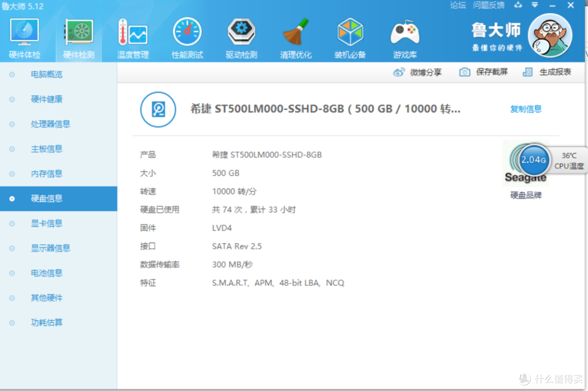Click the 复制信息 copy info link
This screenshot has width=588, height=391.
526,109
